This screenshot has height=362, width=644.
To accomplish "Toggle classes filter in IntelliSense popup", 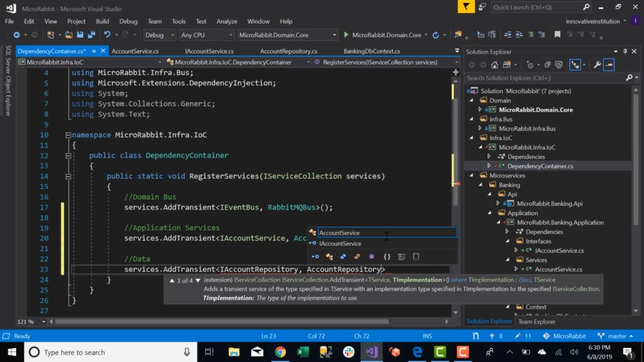I will pyautogui.click(x=330, y=257).
